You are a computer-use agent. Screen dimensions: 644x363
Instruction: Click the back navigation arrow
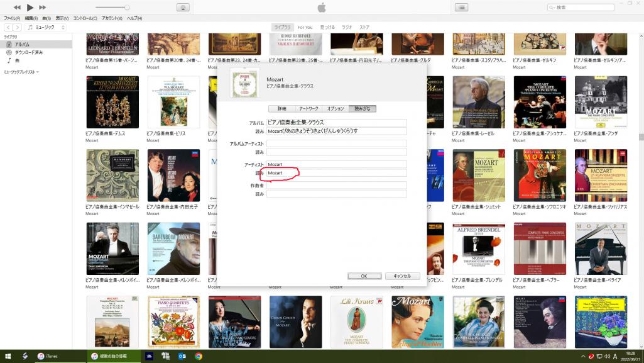(8, 28)
